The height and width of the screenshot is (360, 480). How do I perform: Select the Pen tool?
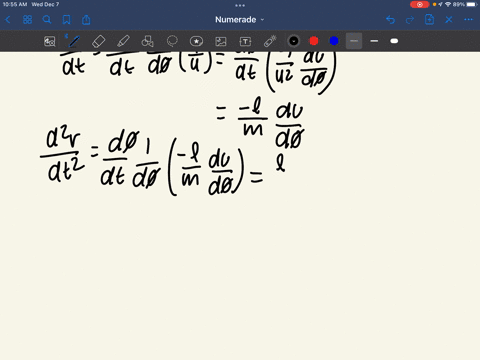point(73,41)
